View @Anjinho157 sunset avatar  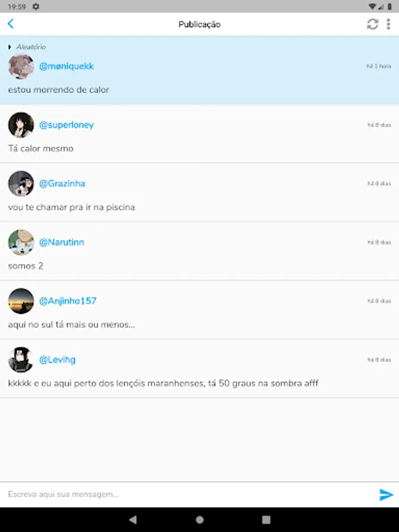21,301
